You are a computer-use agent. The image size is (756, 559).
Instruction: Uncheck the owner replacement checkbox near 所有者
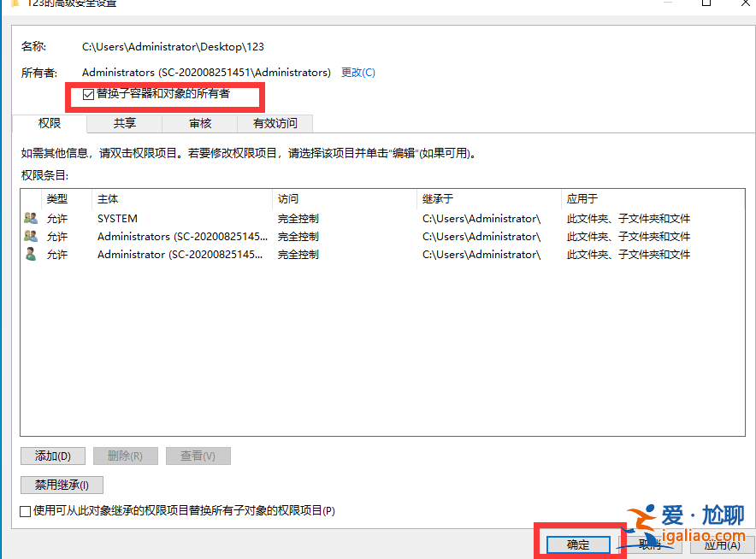click(x=88, y=94)
